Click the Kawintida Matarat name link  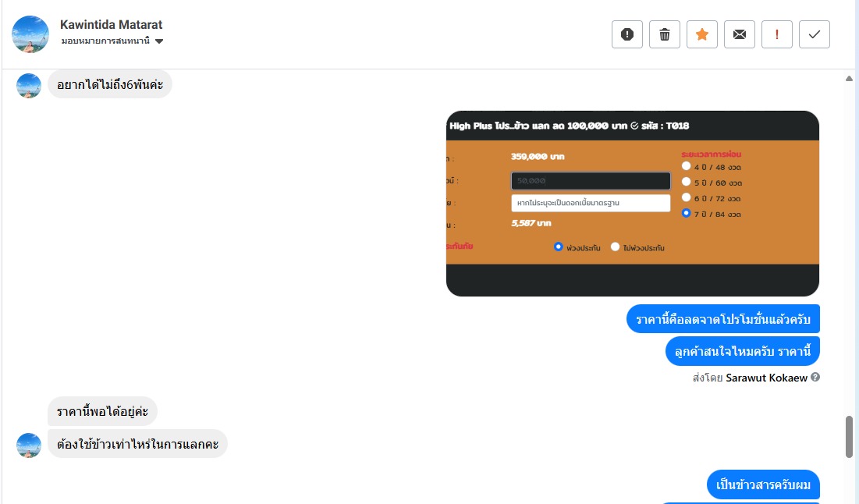(x=112, y=25)
